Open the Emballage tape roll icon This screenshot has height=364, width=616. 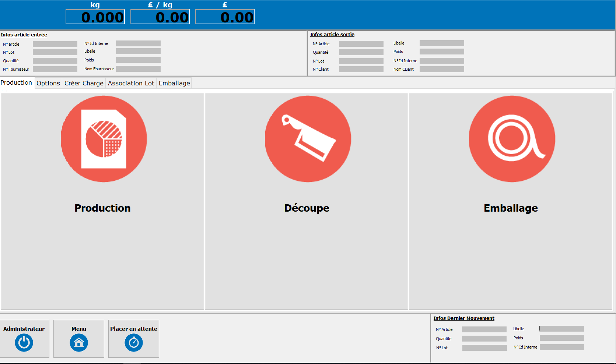pos(512,139)
